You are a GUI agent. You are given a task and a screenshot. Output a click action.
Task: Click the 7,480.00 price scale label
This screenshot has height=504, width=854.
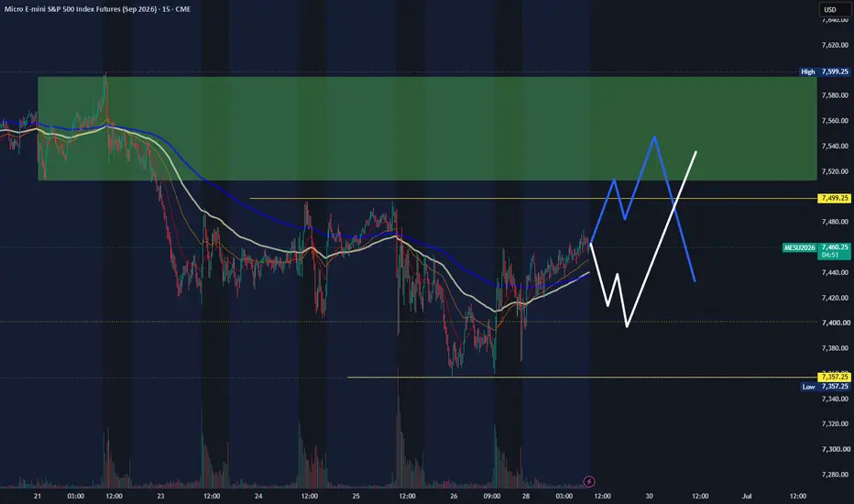pyautogui.click(x=835, y=222)
